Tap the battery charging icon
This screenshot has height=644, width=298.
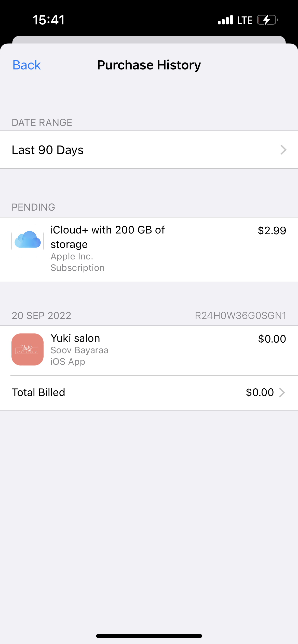pos(267,20)
